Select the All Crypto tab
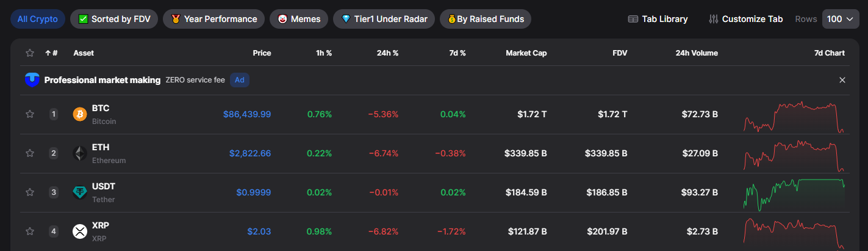This screenshot has width=868, height=251. coord(38,19)
